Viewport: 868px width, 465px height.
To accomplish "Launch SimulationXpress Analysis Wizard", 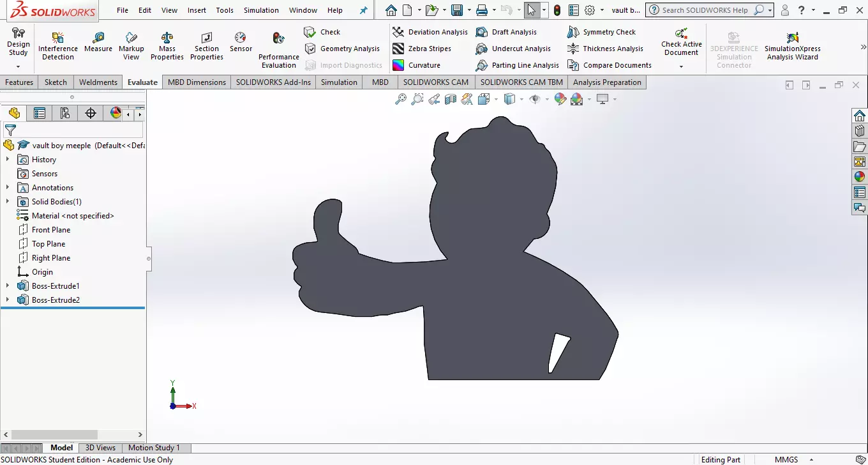I will click(793, 46).
